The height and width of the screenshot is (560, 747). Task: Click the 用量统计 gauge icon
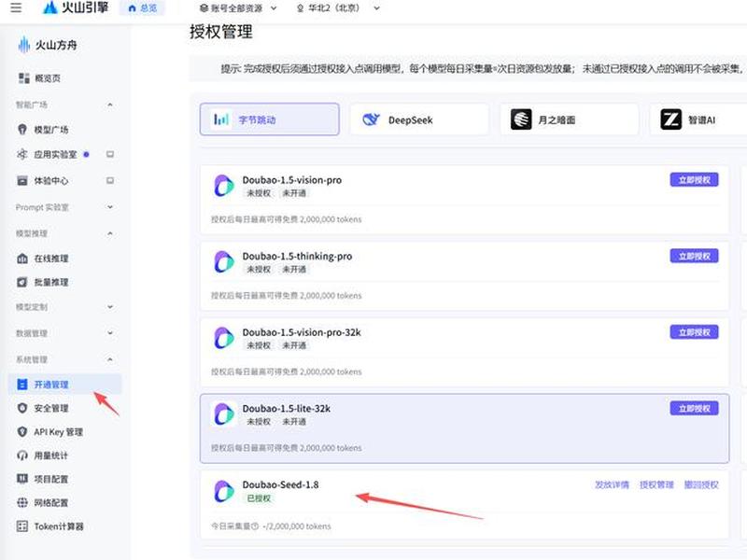point(22,455)
